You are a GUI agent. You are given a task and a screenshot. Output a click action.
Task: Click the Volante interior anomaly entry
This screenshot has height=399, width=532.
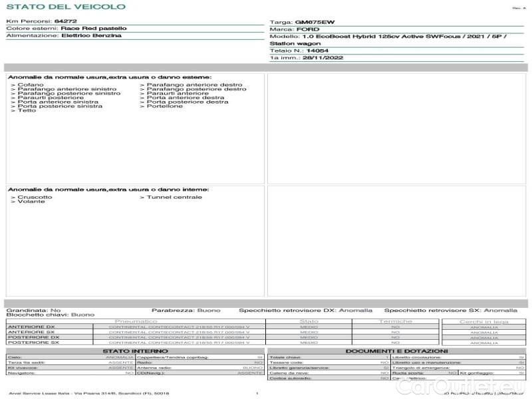[31, 201]
